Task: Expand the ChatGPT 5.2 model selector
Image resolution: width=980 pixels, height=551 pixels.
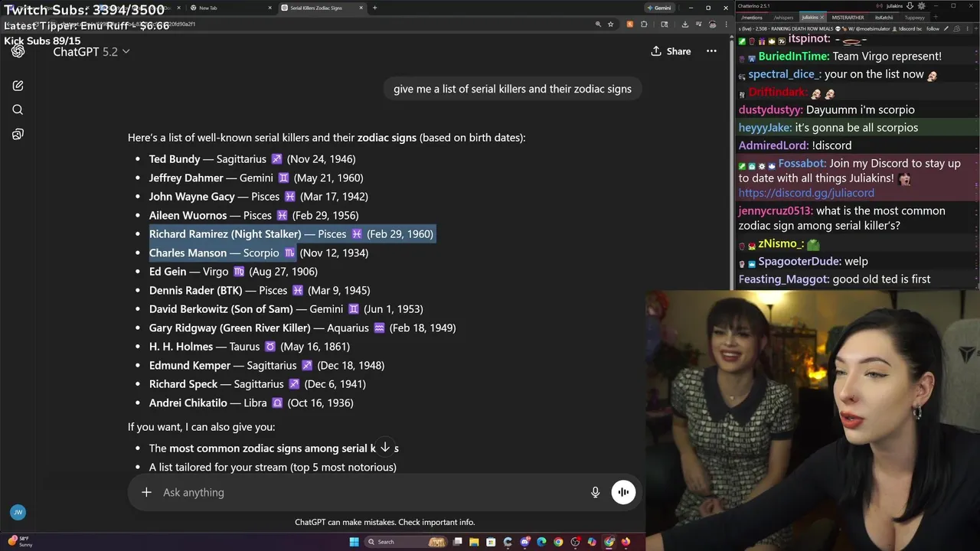Action: (91, 51)
